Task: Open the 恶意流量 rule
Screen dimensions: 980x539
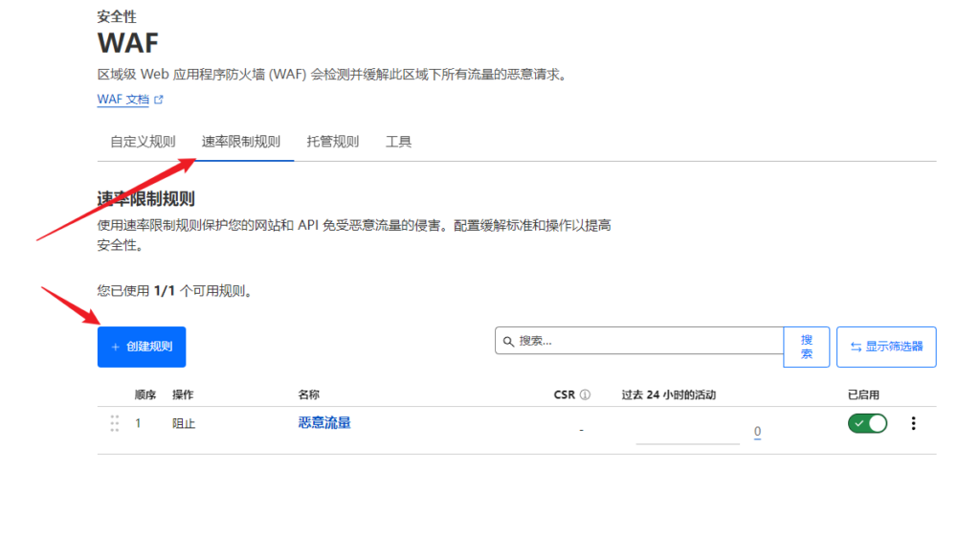Action: pyautogui.click(x=324, y=422)
